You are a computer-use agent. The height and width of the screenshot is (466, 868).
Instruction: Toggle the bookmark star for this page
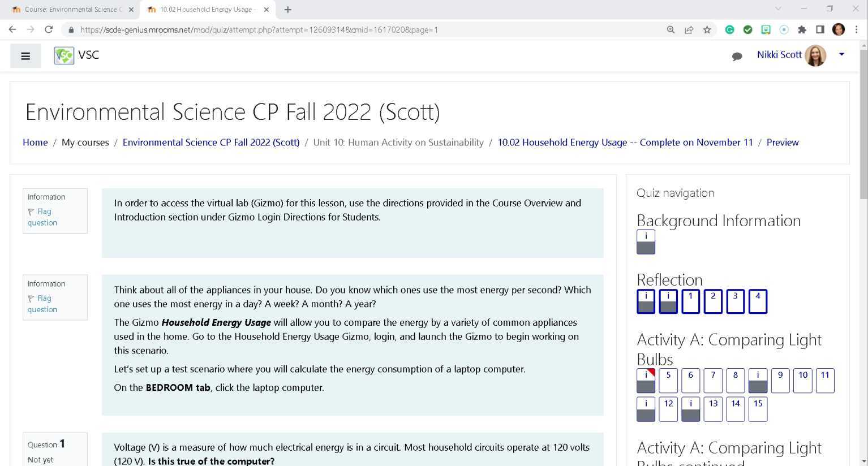pos(707,29)
